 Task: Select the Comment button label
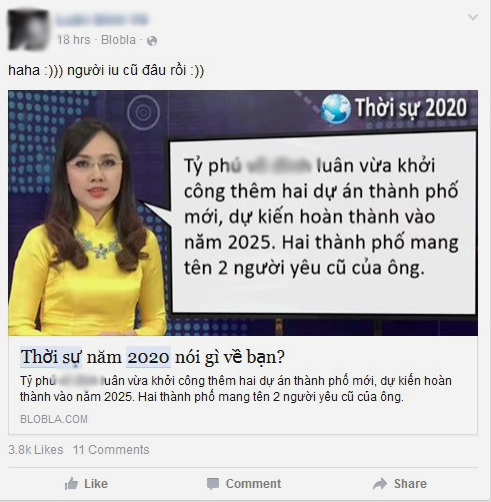click(x=253, y=484)
